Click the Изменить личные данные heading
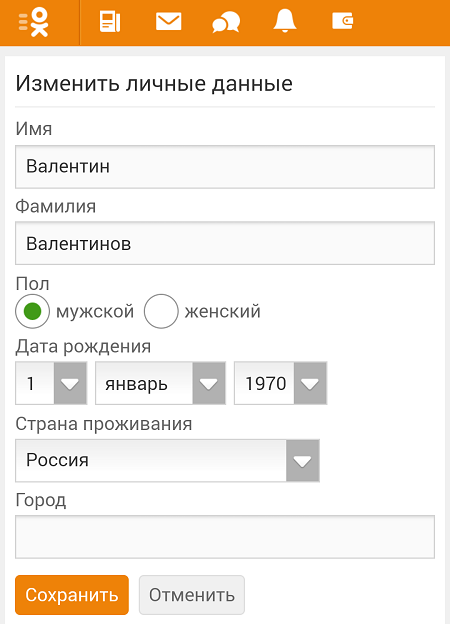450x624 pixels. (154, 84)
